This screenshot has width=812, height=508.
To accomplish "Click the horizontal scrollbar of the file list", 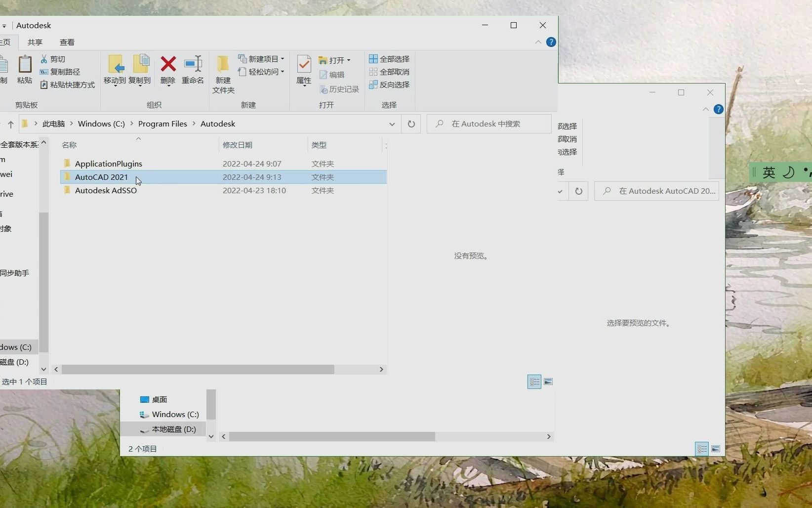I will 198,370.
